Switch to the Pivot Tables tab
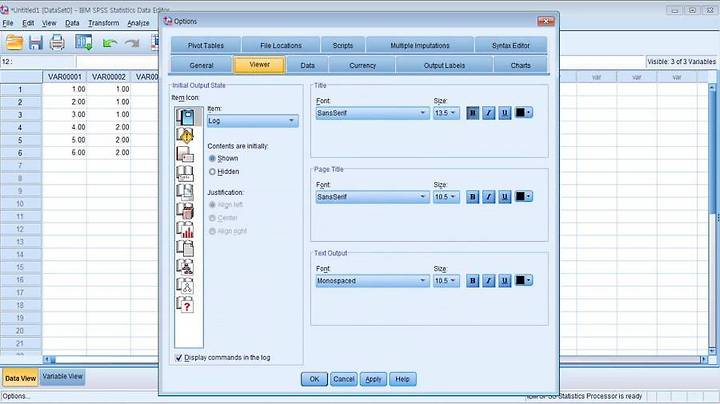 206,45
